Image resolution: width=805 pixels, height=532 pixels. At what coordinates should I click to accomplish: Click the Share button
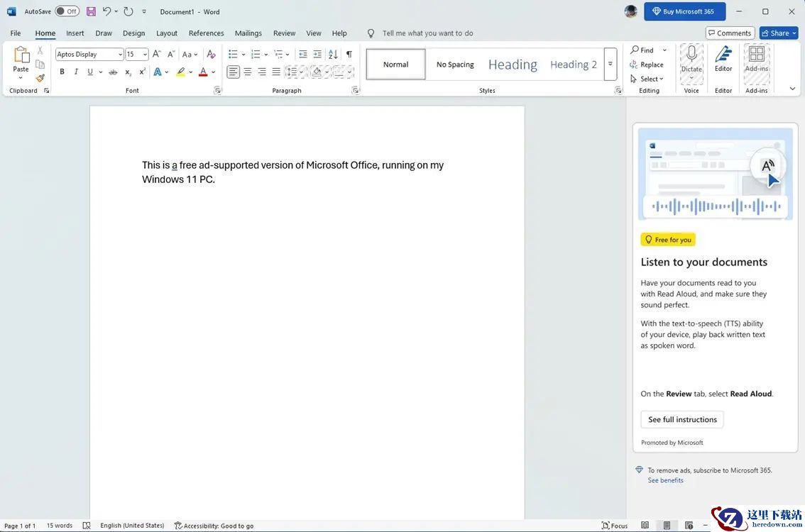pyautogui.click(x=779, y=33)
